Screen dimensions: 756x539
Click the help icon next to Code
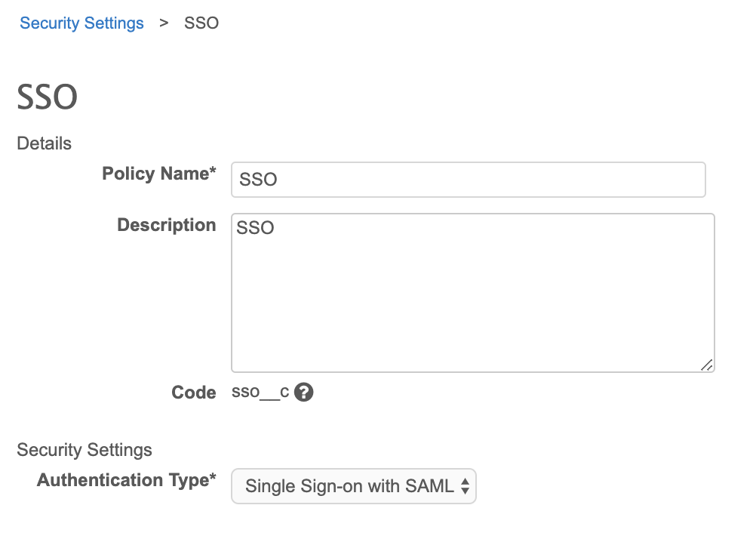303,393
